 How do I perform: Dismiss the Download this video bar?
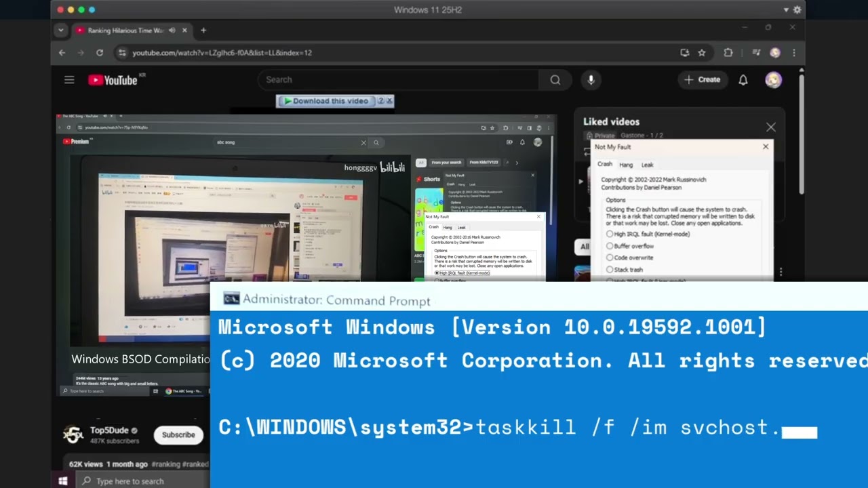[389, 101]
